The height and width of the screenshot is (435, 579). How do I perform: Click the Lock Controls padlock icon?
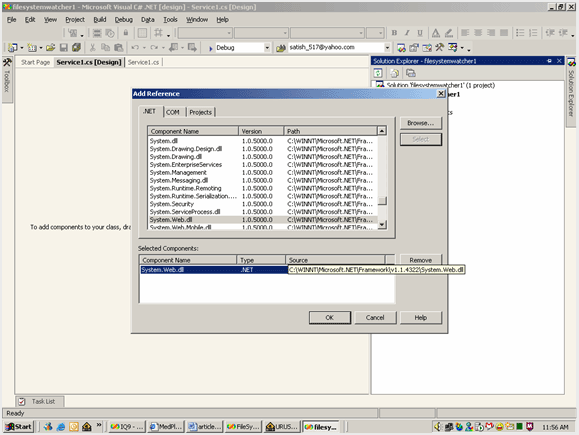point(126,33)
